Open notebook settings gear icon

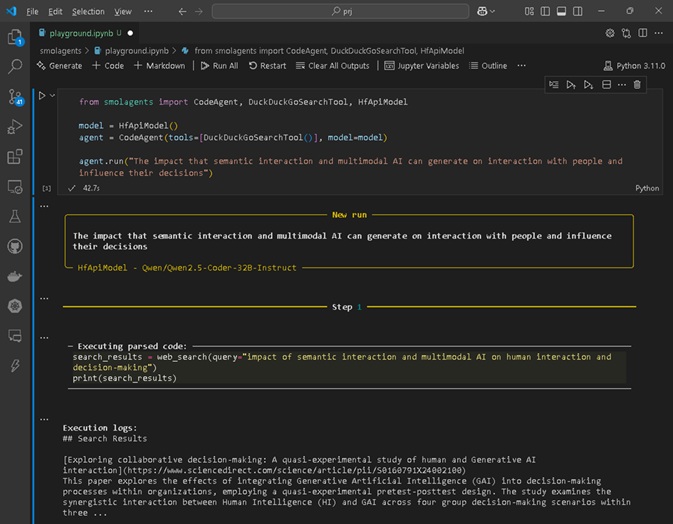[x=610, y=33]
